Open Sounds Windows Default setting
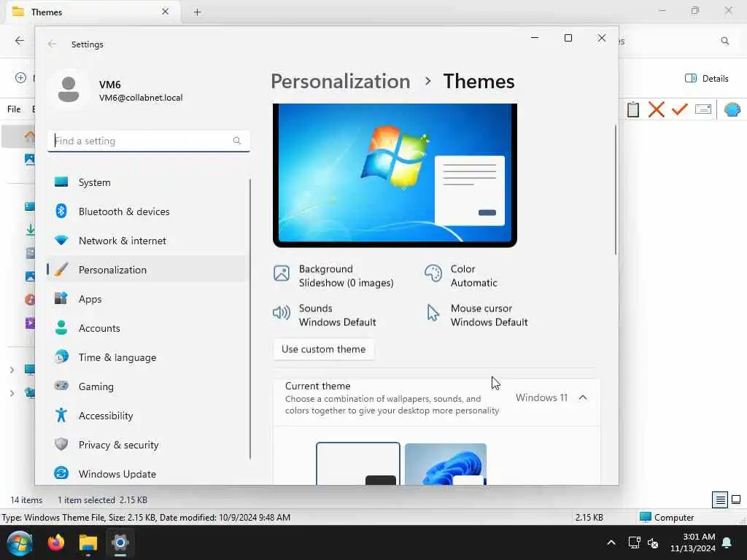The width and height of the screenshot is (747, 560). pyautogui.click(x=325, y=315)
